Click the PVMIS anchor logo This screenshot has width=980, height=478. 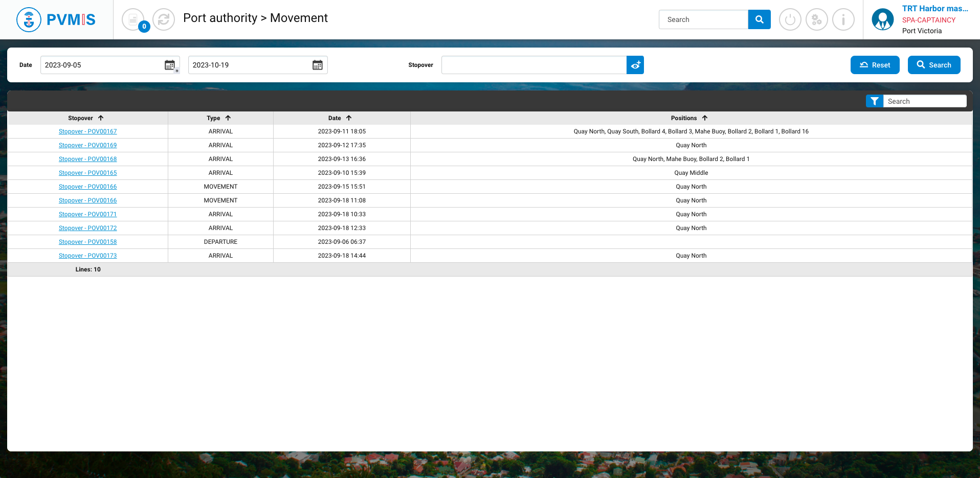point(29,20)
